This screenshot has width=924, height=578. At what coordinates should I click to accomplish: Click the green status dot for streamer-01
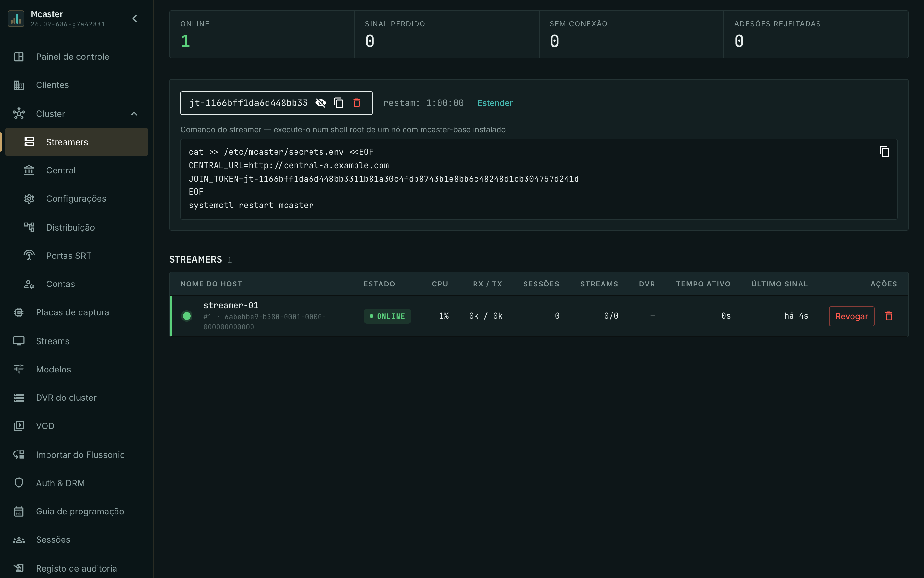click(x=187, y=316)
